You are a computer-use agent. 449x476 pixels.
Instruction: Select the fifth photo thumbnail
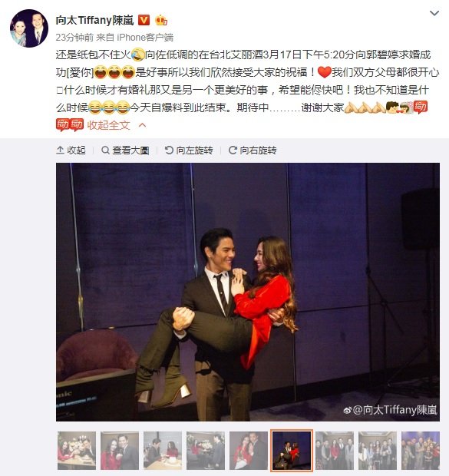(x=249, y=451)
